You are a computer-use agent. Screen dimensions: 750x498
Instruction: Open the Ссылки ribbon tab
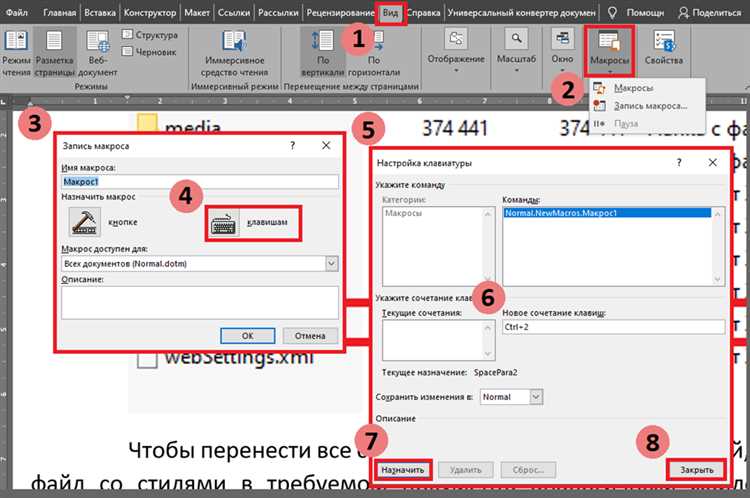click(234, 13)
